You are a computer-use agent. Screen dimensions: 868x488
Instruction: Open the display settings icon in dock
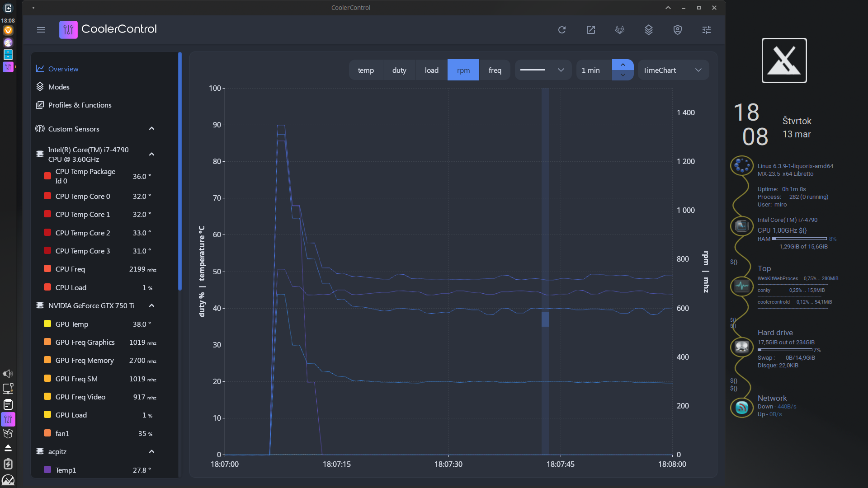8,389
